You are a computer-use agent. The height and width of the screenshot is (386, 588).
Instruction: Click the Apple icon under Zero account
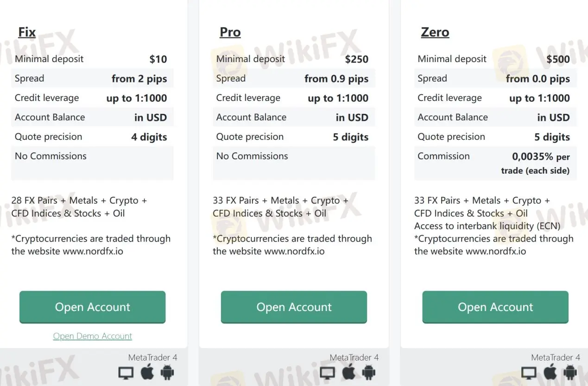(x=550, y=372)
